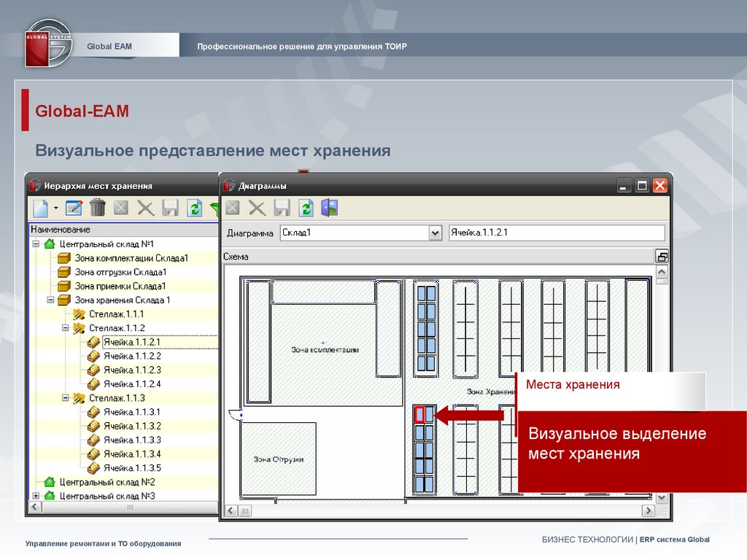Screen dimensions: 747x560
Task: Click the Refresh icon in hierarchy toolbar
Action: click(194, 208)
